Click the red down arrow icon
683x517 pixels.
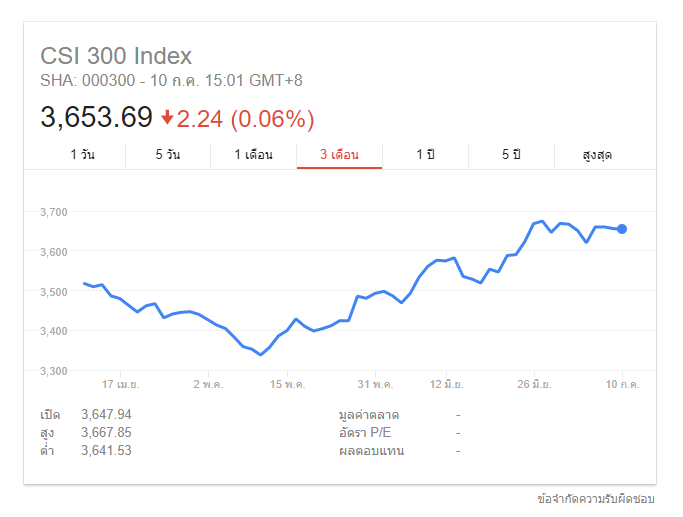click(167, 119)
